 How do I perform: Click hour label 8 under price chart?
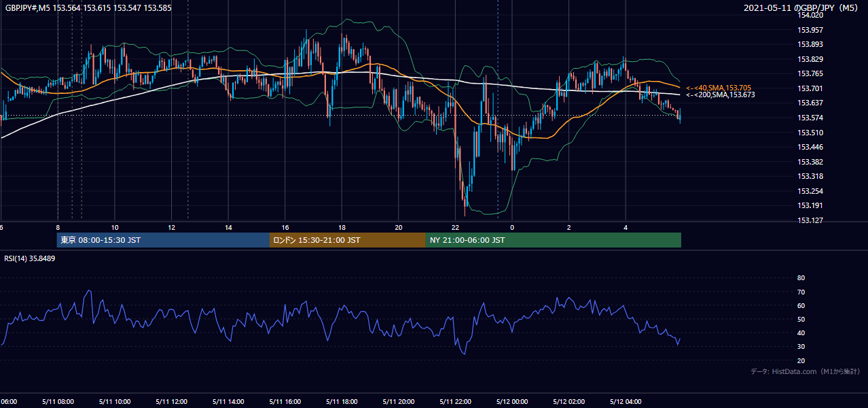point(58,227)
